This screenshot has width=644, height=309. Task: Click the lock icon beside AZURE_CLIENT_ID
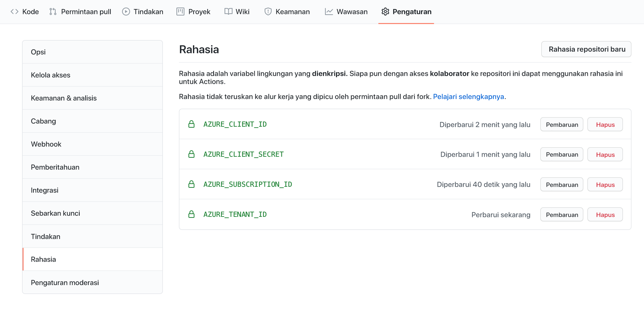coord(192,124)
